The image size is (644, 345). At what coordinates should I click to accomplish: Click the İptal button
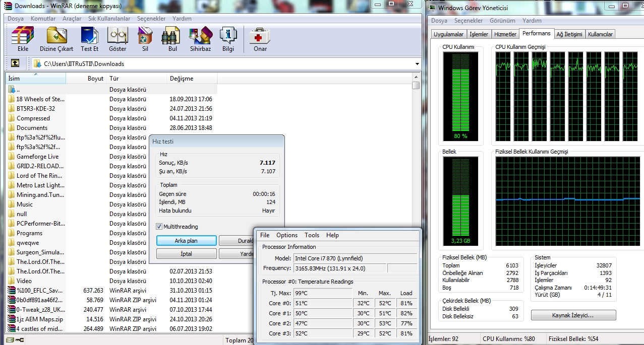pos(187,254)
